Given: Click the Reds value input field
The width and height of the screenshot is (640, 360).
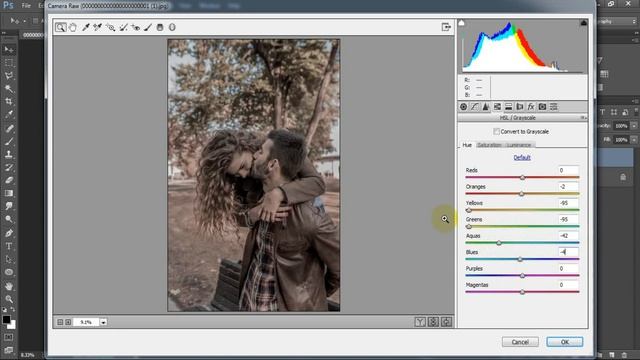Looking at the screenshot, I should [568, 170].
